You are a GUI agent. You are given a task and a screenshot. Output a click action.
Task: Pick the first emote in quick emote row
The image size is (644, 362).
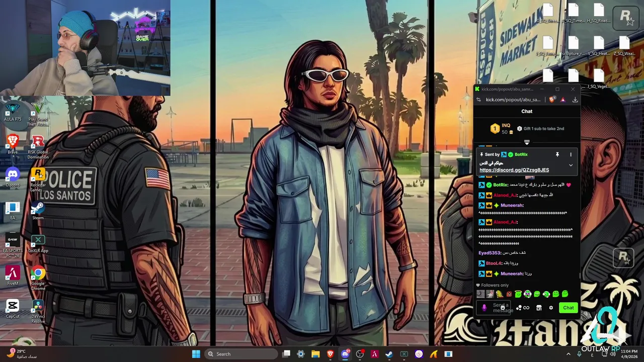[480, 294]
